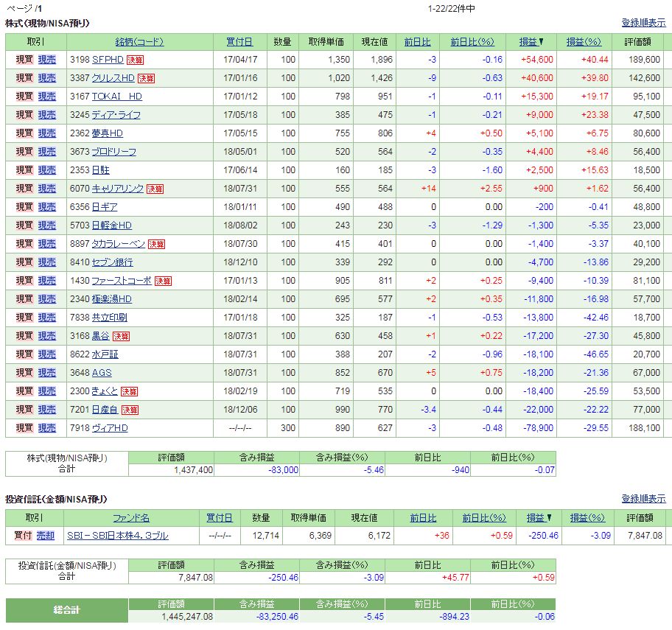The height and width of the screenshot is (630, 672).
Task: Sell 共立印刷 via 現売 link
Action: [47, 318]
